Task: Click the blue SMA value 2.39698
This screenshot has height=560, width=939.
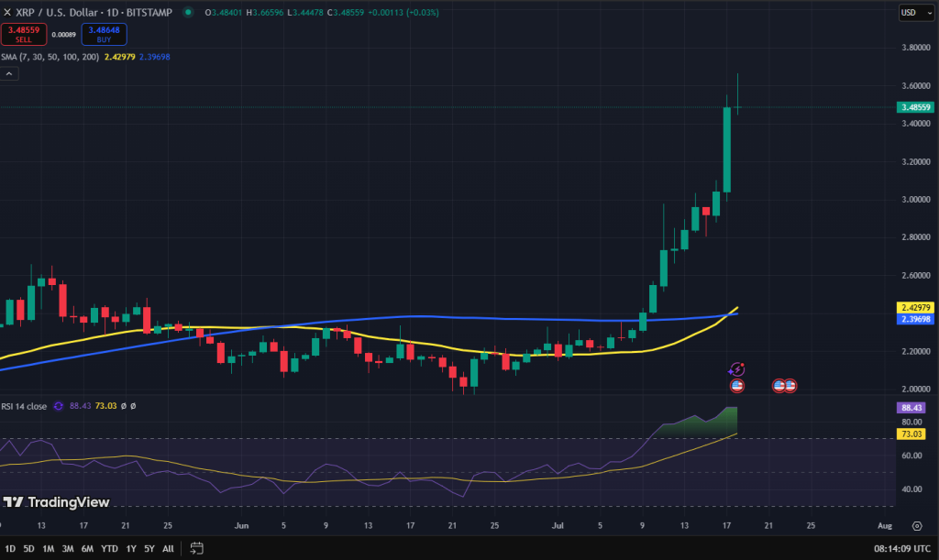Action: 154,57
